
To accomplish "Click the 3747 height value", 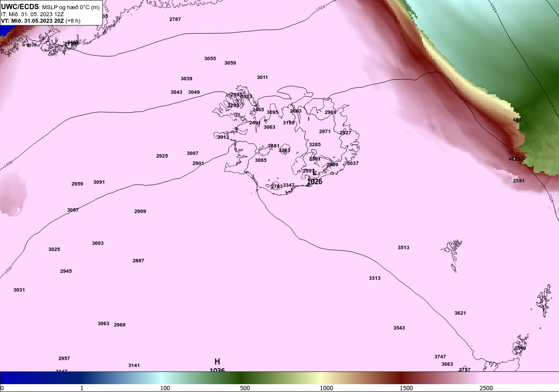I will coord(440,357).
